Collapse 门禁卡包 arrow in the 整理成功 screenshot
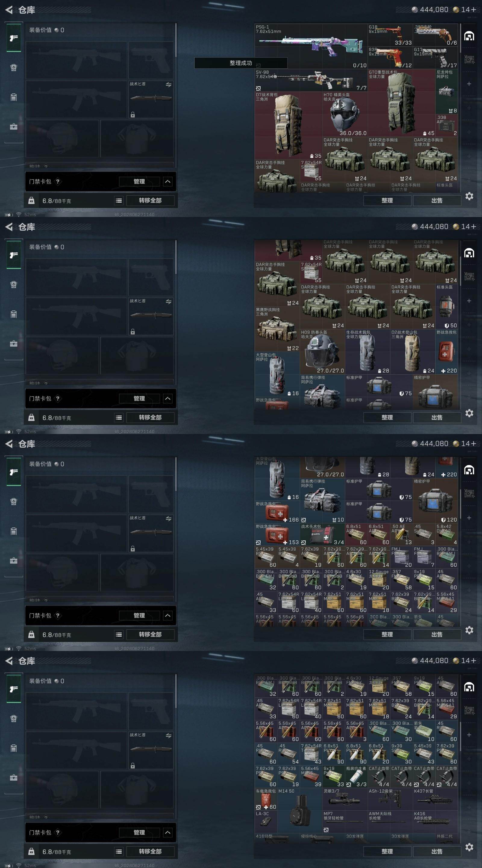482x868 pixels. coord(168,182)
